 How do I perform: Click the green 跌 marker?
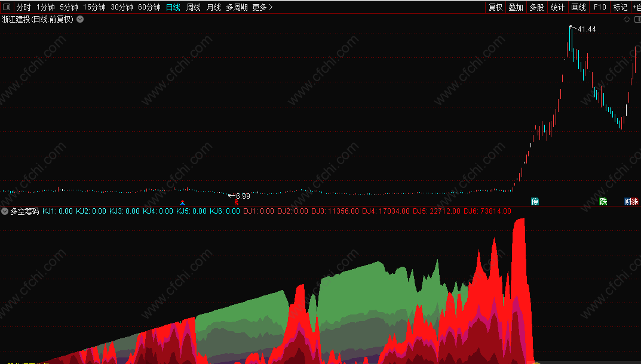pyautogui.click(x=603, y=202)
